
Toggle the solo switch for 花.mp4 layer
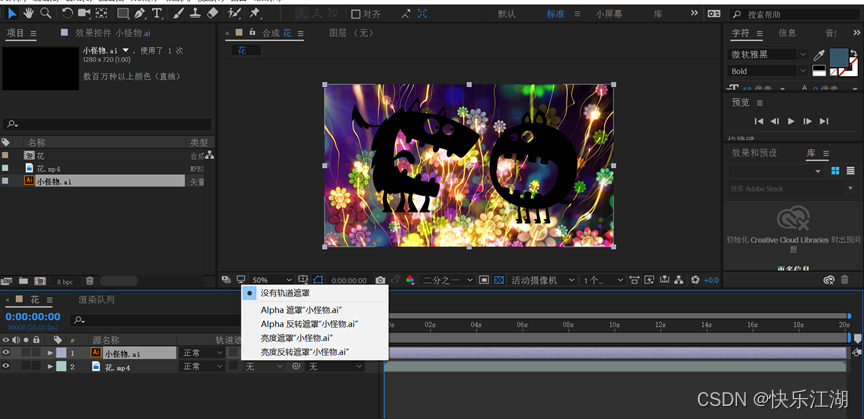pos(26,366)
